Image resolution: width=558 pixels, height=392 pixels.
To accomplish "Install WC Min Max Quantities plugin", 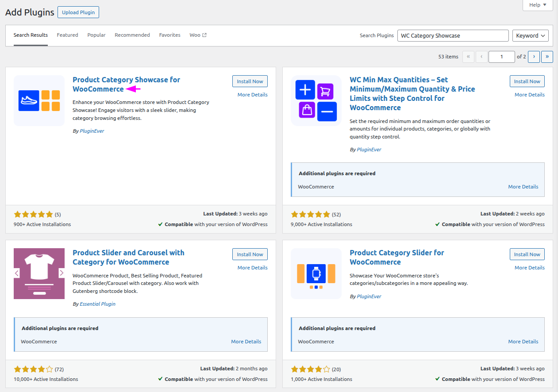I will click(527, 81).
